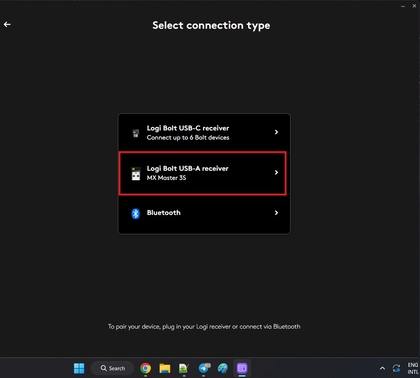
Task: Click the MX Master 3S subtitle
Action: point(166,178)
